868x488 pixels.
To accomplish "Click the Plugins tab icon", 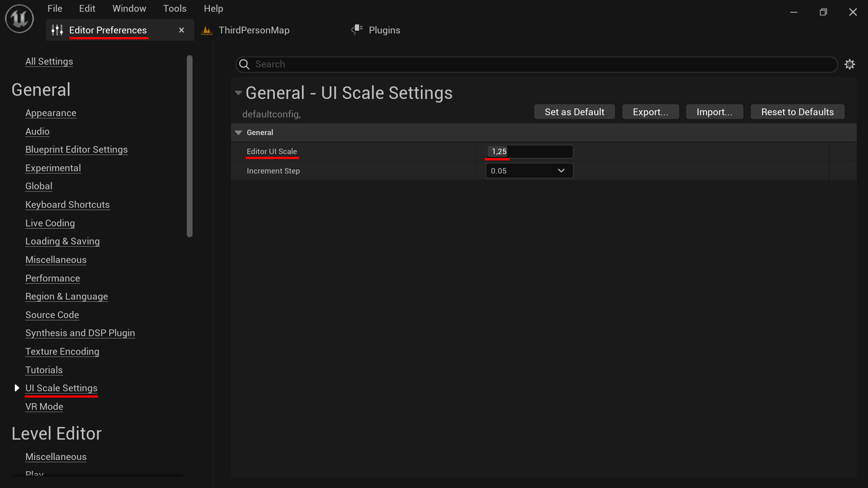I will tap(357, 30).
